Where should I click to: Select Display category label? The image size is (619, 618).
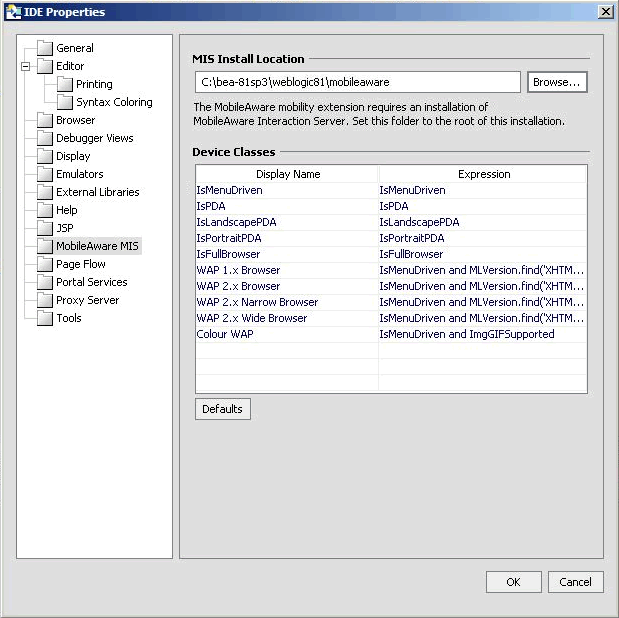[x=73, y=156]
